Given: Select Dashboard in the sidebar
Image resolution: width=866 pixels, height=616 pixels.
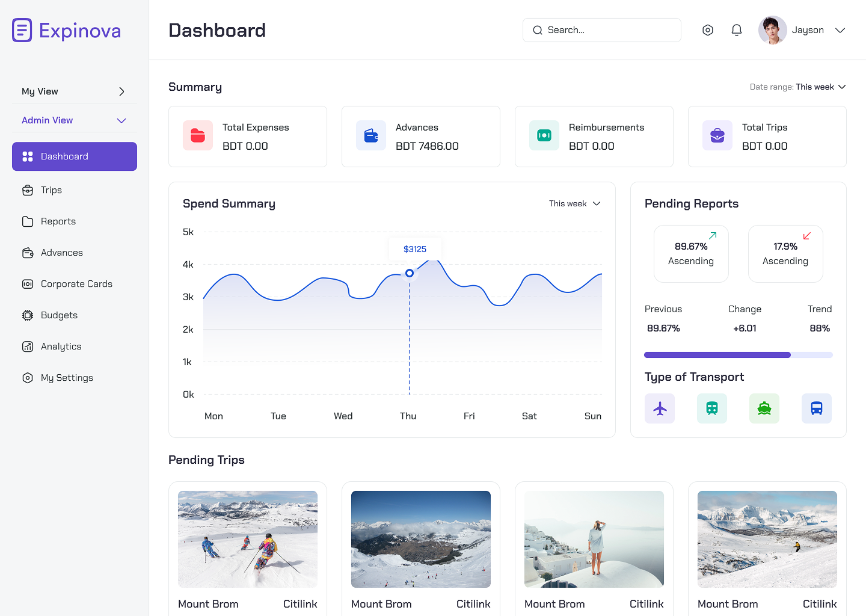Looking at the screenshot, I should pos(74,156).
